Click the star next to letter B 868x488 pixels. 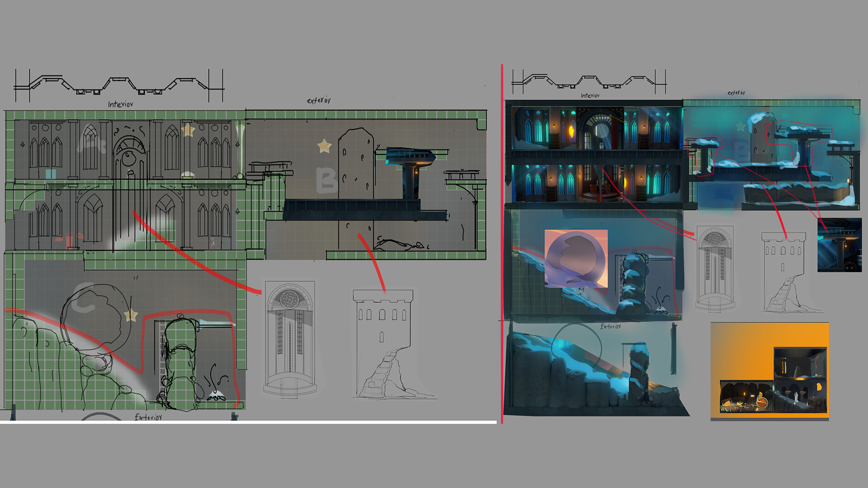324,146
